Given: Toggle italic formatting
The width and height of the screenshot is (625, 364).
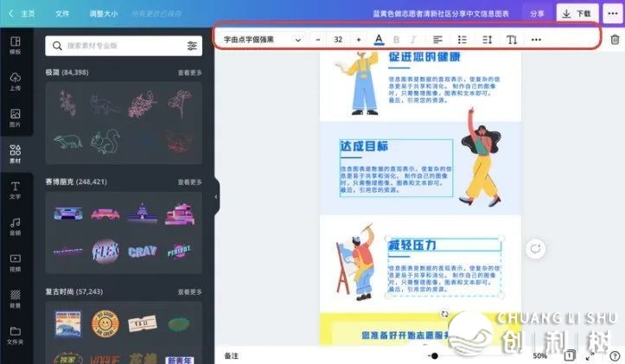Looking at the screenshot, I should point(413,40).
